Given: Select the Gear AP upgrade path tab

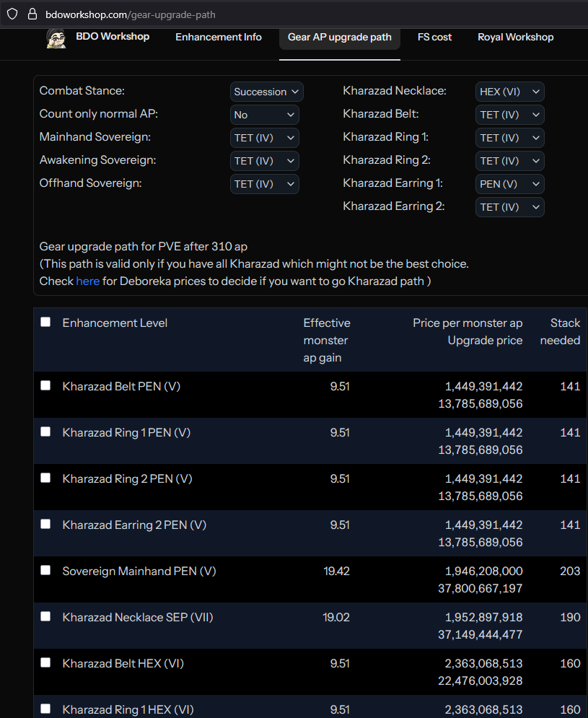Looking at the screenshot, I should click(x=339, y=37).
